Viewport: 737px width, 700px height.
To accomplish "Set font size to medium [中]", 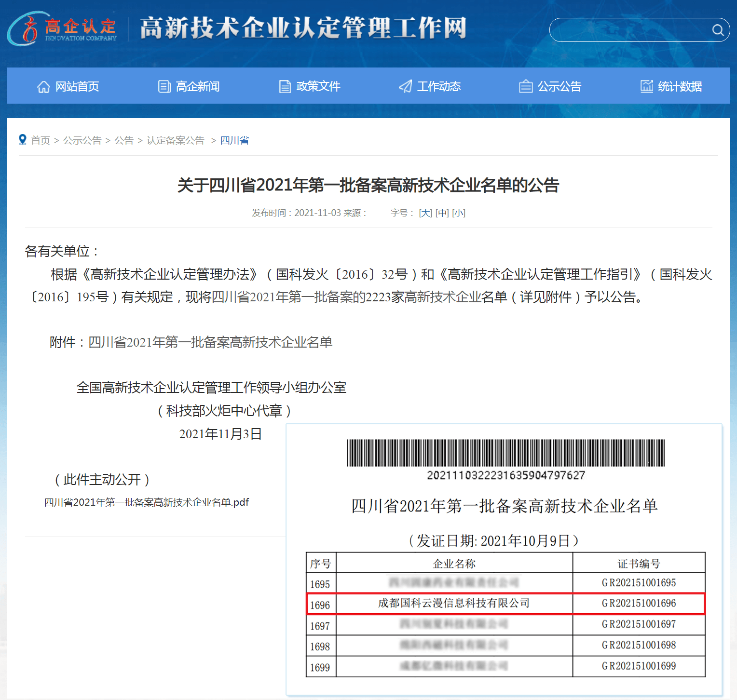I will tap(442, 213).
